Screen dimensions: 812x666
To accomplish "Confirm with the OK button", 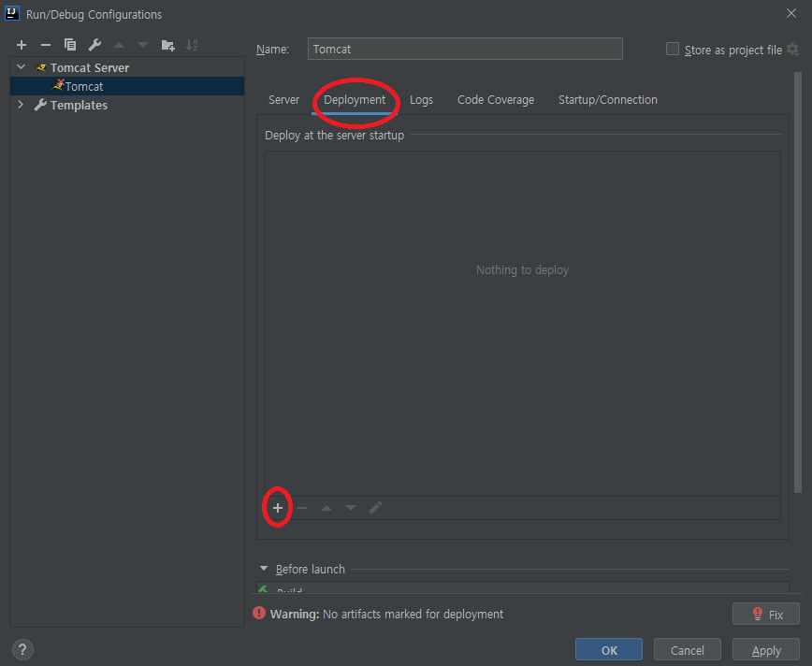I will (x=609, y=650).
